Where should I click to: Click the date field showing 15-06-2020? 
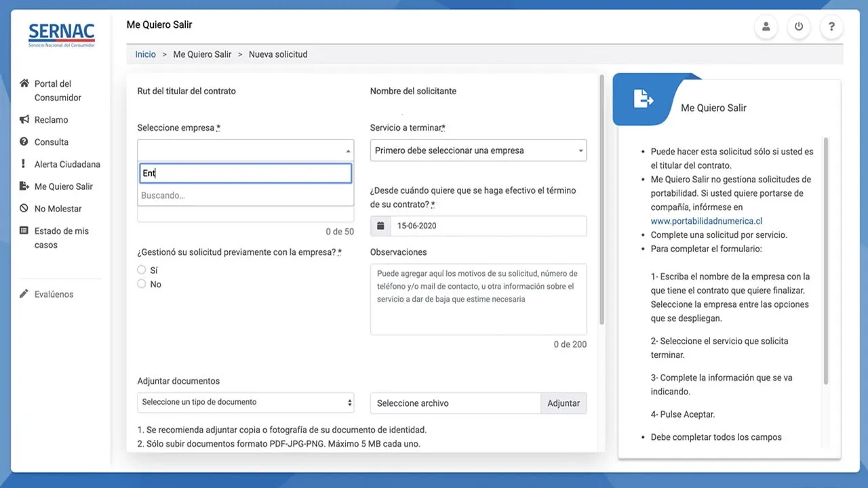(488, 226)
